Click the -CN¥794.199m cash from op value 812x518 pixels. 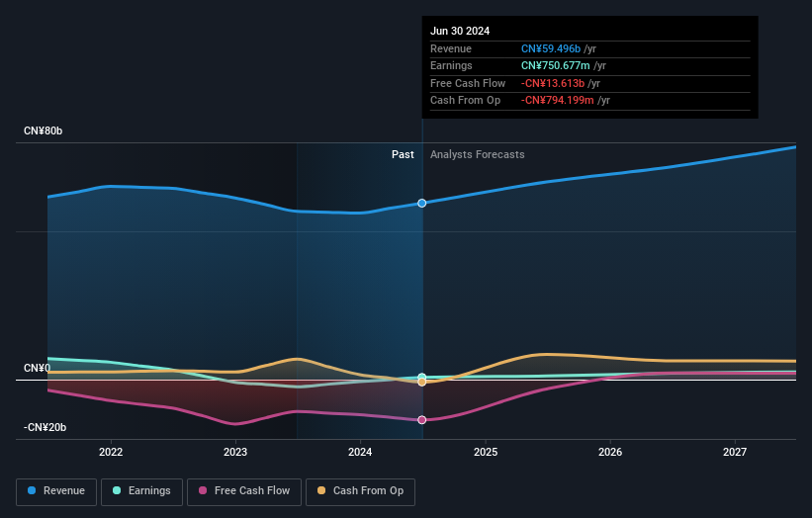click(558, 101)
